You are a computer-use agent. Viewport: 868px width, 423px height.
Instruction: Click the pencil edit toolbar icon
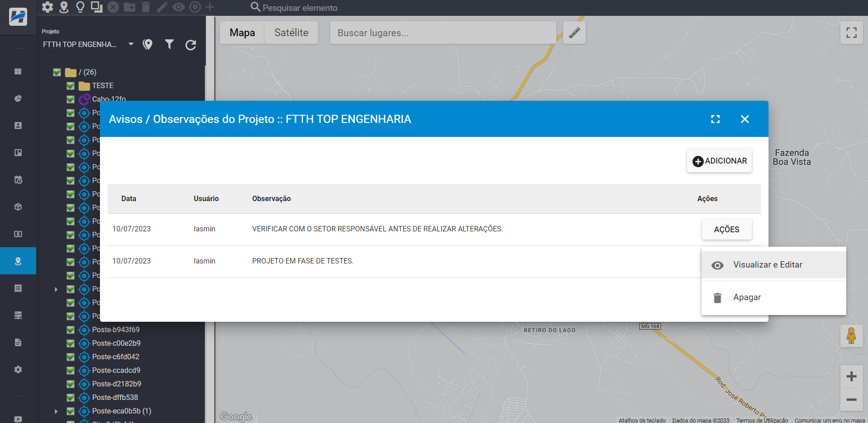click(162, 7)
